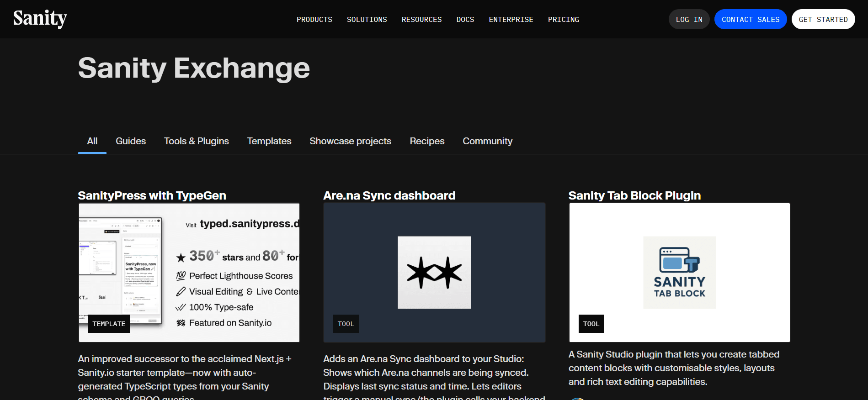
Task: Expand the Solutions navigation menu
Action: click(x=367, y=20)
